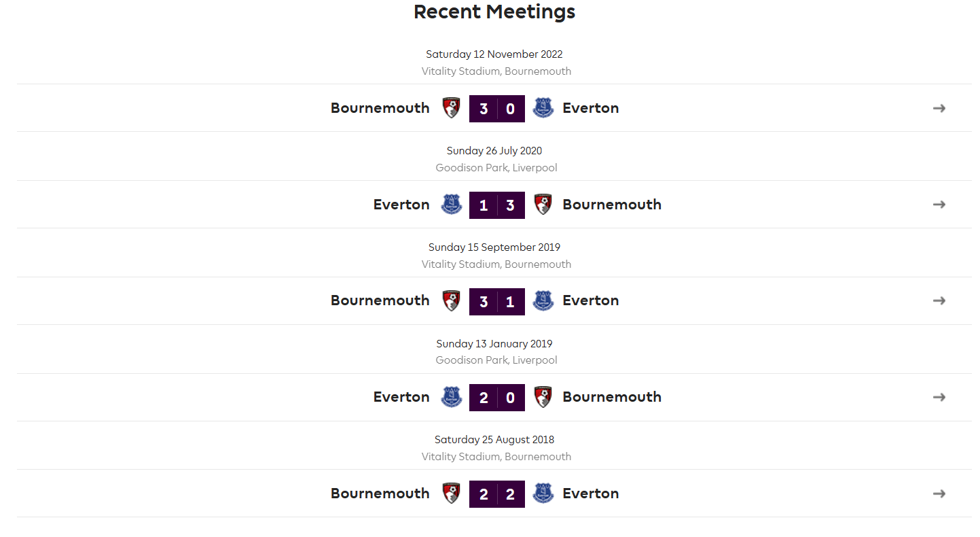Click Everton crest in 12 November 2022 match
The height and width of the screenshot is (537, 980).
543,108
